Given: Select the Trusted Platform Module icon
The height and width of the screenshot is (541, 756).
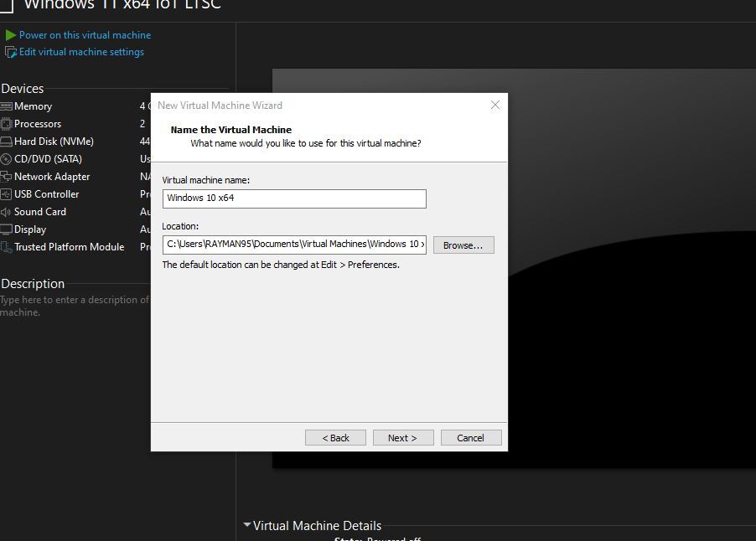Looking at the screenshot, I should coord(6,247).
